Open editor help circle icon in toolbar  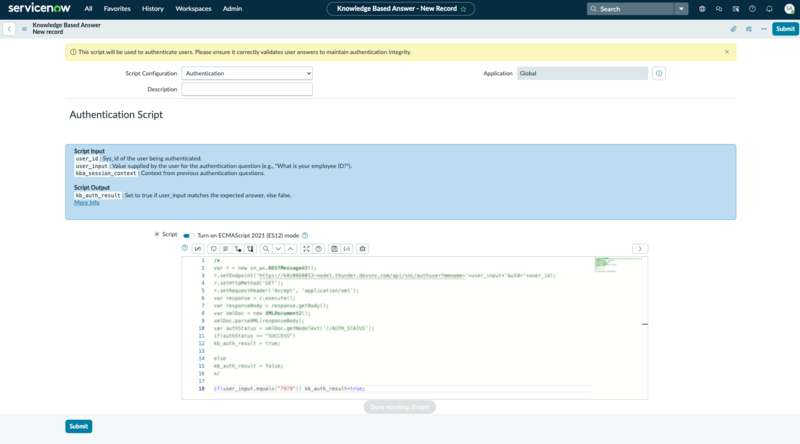pos(318,249)
